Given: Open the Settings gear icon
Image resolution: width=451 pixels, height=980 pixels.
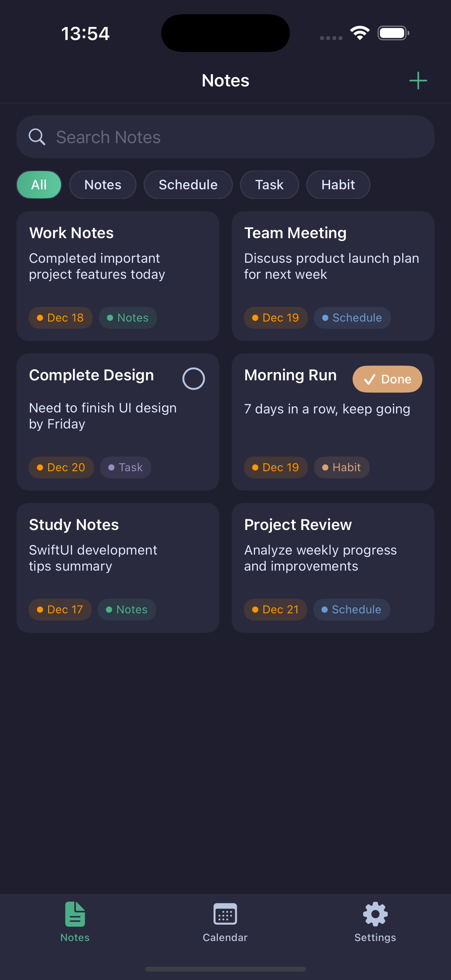Looking at the screenshot, I should coord(375,914).
